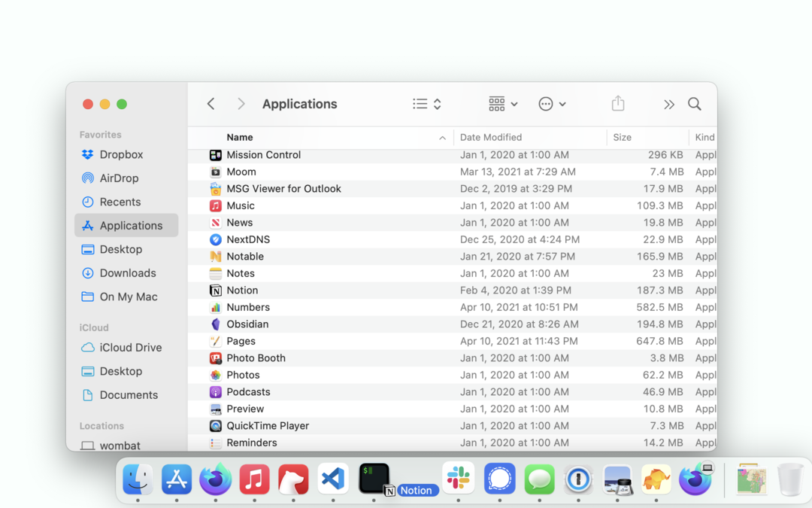Open the Bear app in the Dock
Screen dimensions: 812x508
click(293, 479)
